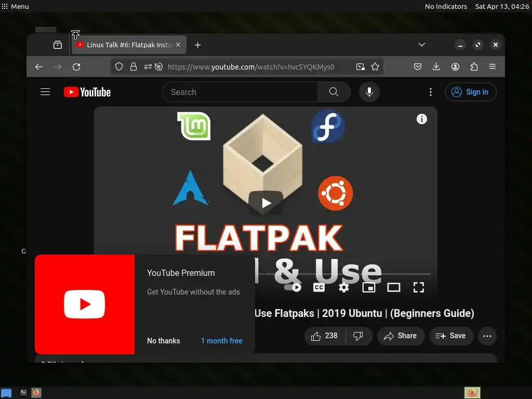Select the Linux Talk #6 Flatpak tab
The height and width of the screenshot is (399, 532).
129,45
